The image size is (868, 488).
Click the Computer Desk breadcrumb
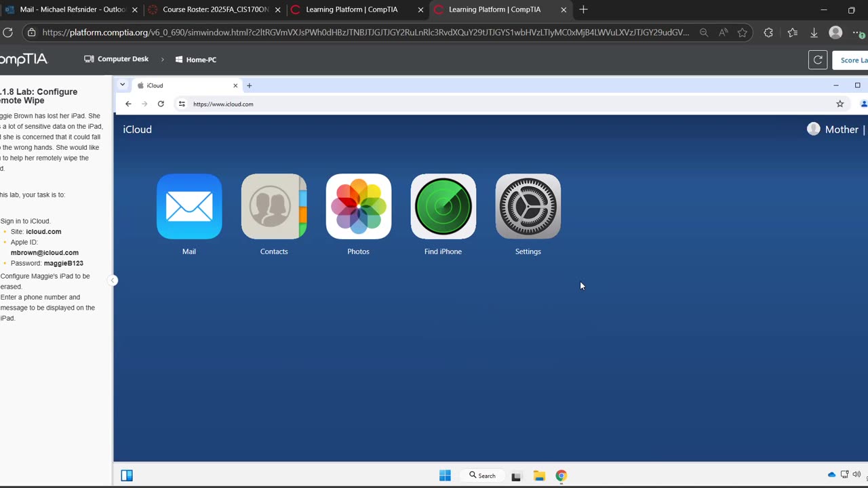pyautogui.click(x=116, y=59)
